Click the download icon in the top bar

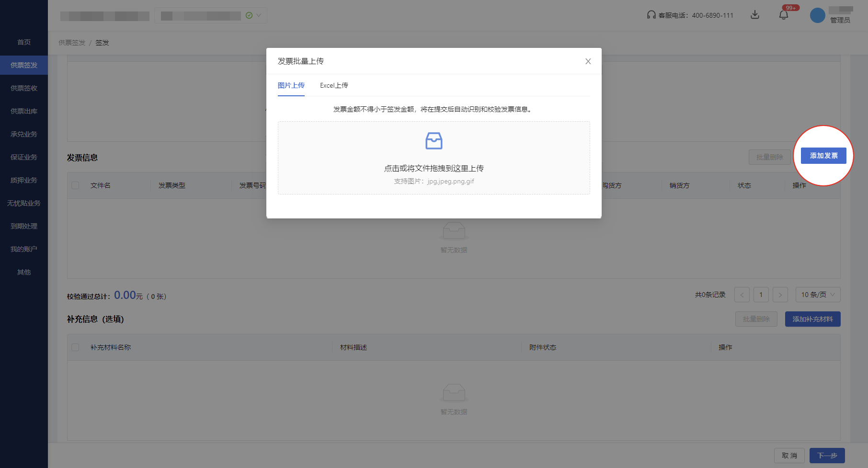pyautogui.click(x=755, y=15)
